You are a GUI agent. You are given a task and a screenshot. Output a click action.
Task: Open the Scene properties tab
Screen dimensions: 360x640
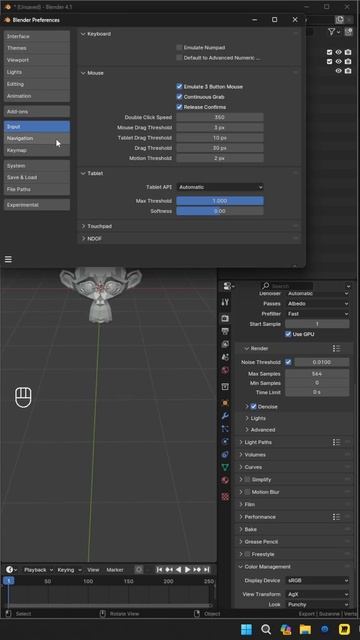click(x=225, y=357)
